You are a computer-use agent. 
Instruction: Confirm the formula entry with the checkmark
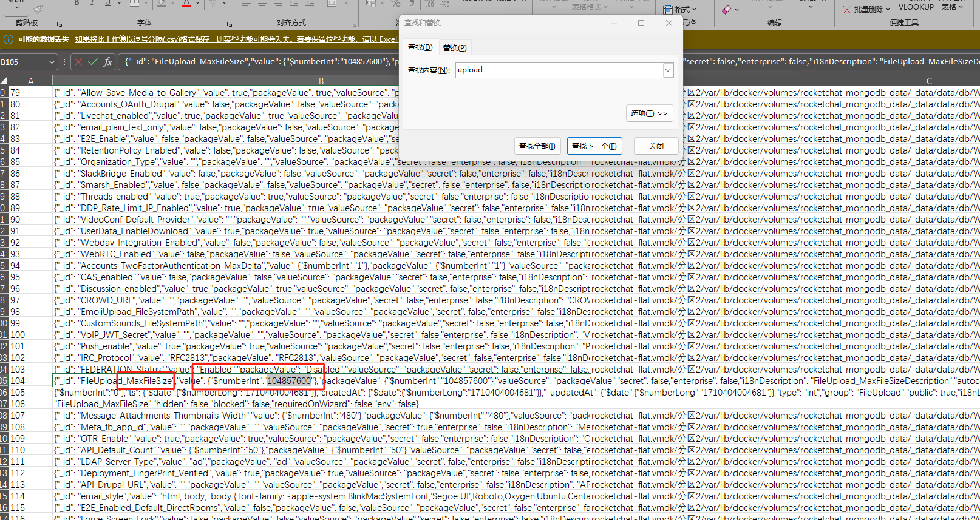93,61
